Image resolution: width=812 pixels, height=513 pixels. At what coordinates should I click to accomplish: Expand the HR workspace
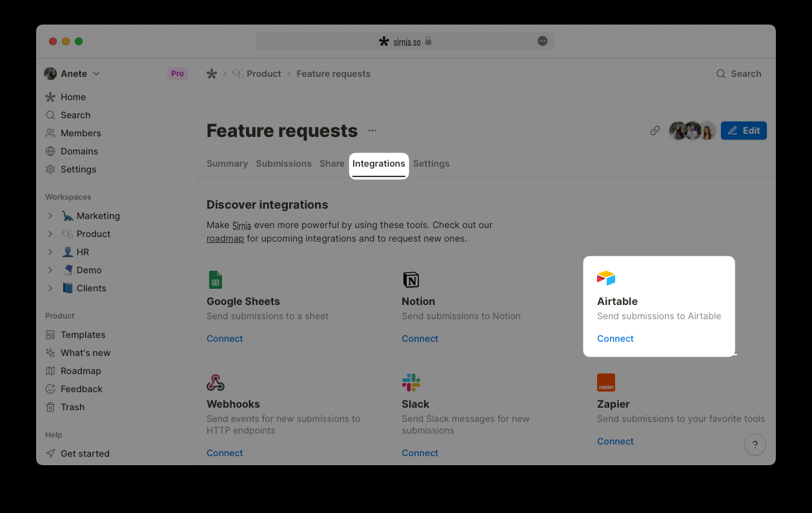point(50,252)
